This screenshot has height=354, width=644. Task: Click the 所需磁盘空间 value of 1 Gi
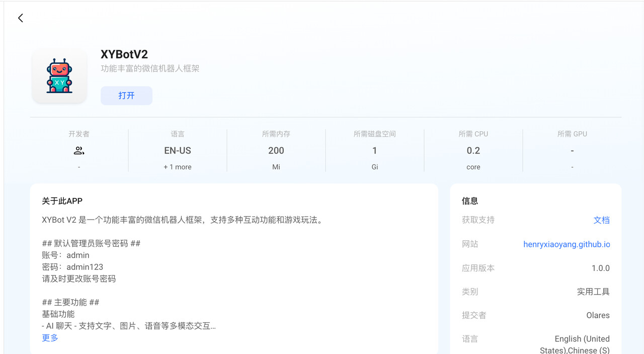pos(375,151)
